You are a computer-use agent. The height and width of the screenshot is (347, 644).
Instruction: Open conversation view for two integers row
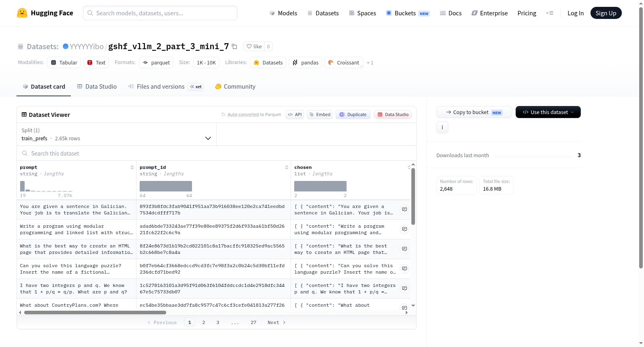click(x=405, y=289)
